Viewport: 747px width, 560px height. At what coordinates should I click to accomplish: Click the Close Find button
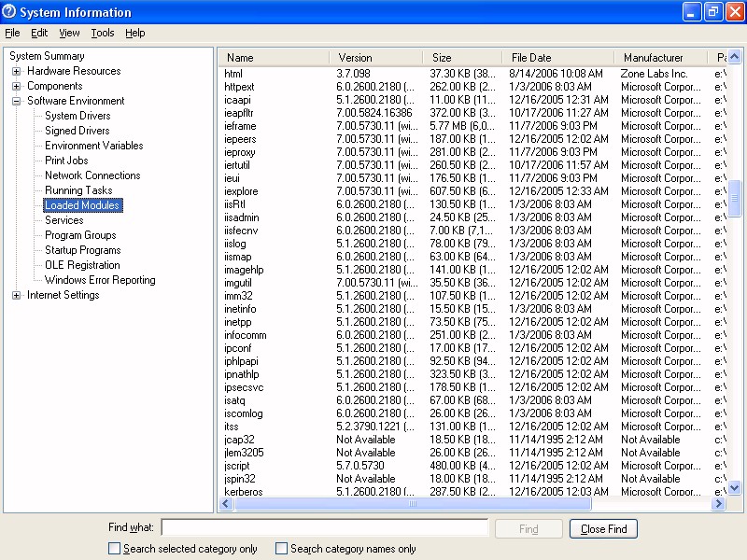pyautogui.click(x=603, y=529)
